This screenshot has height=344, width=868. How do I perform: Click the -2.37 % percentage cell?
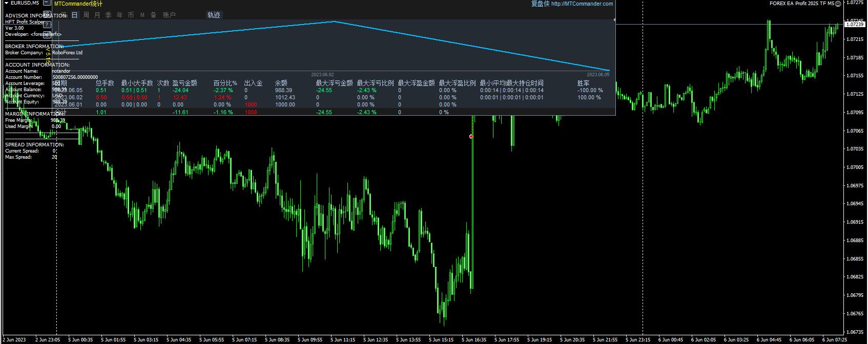(223, 91)
